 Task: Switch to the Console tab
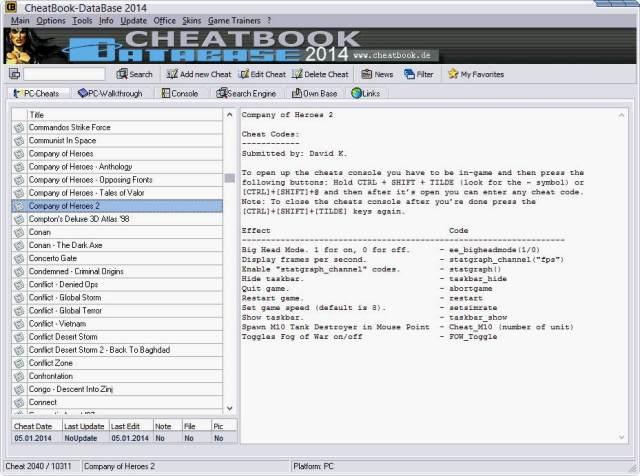point(178,94)
